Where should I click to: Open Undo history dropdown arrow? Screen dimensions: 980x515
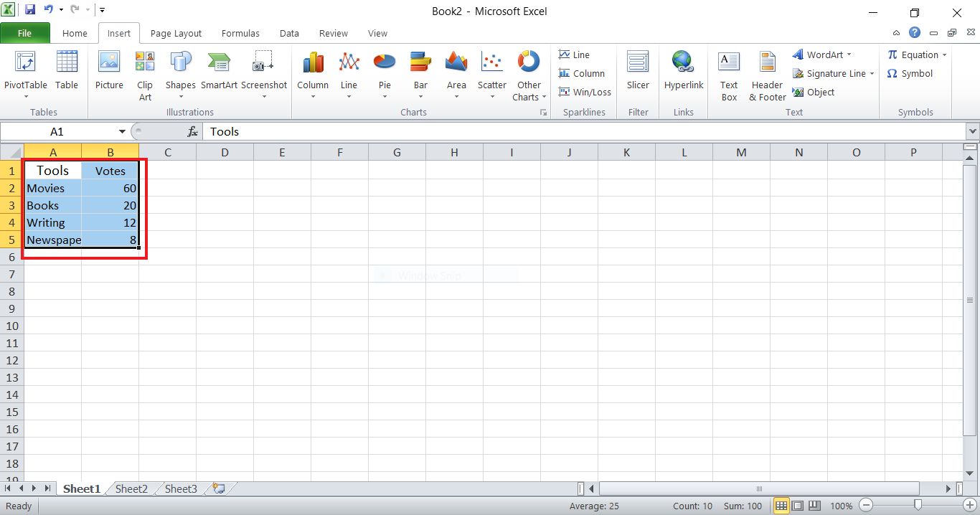62,10
